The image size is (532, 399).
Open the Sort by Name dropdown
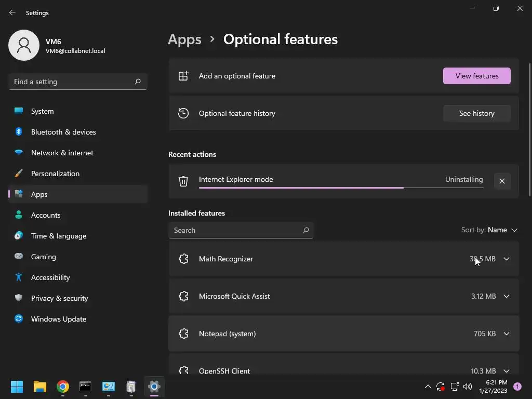coord(489,230)
